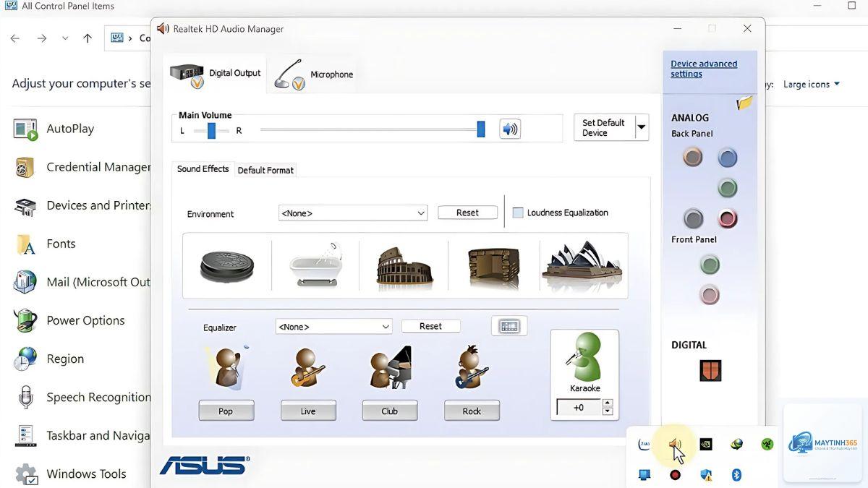Reset the Environment setting
This screenshot has width=868, height=488.
pos(467,213)
